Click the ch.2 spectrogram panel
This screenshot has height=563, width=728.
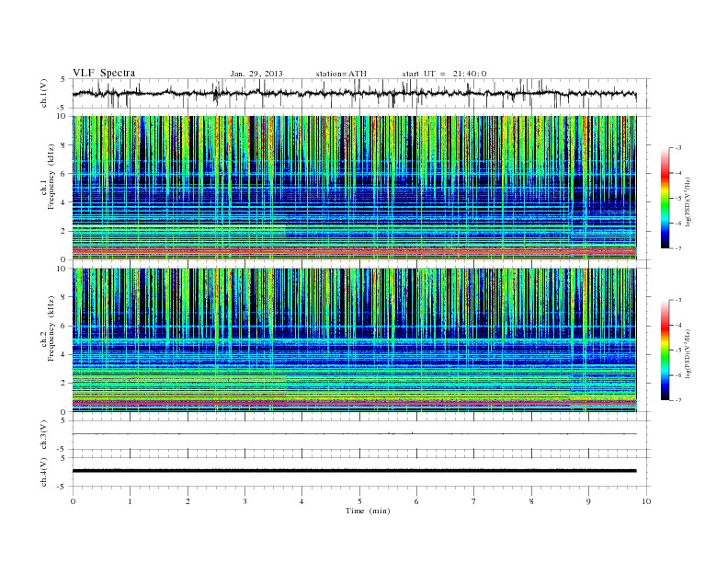[354, 340]
